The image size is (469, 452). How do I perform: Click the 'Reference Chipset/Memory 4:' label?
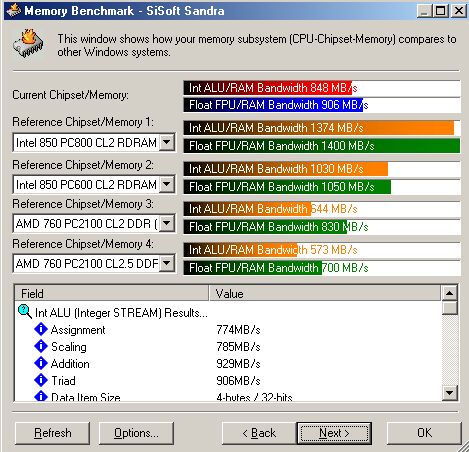pos(83,244)
